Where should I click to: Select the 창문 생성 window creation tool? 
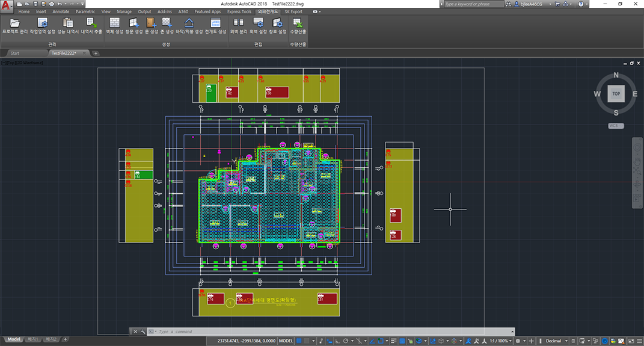(134, 25)
